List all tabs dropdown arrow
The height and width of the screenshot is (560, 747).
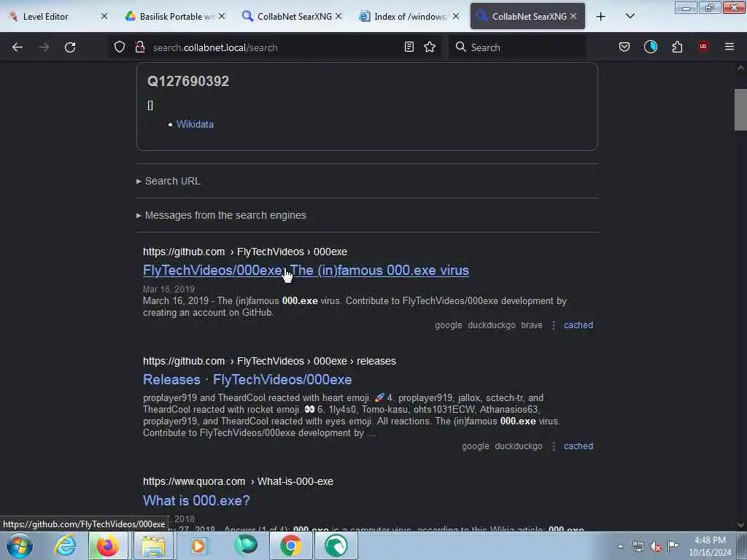(x=630, y=16)
